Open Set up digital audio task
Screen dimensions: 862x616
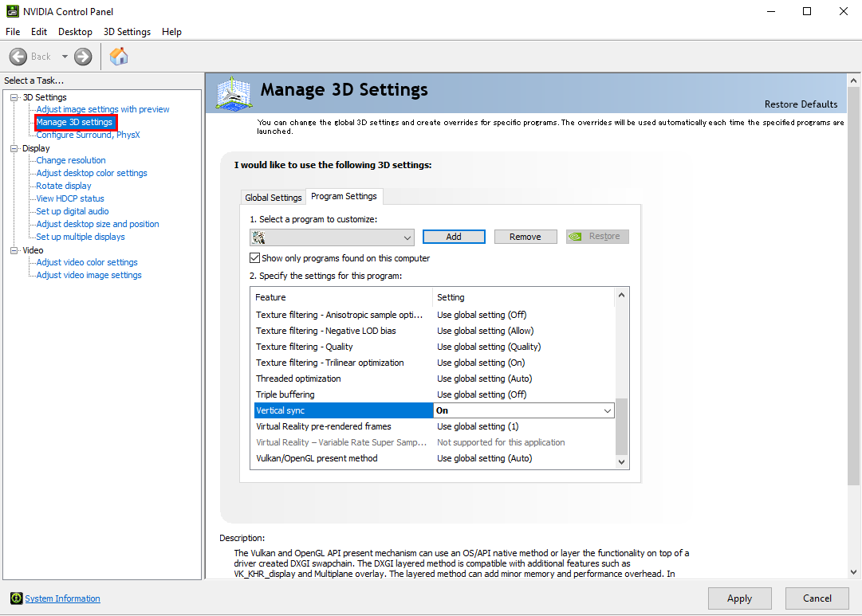[x=73, y=211]
